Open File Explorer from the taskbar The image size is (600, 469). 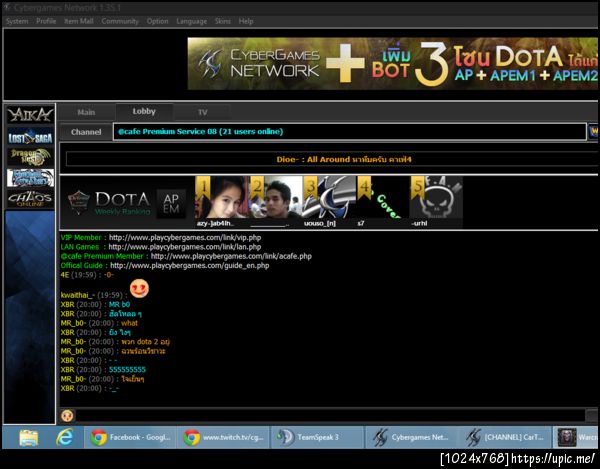(x=29, y=437)
